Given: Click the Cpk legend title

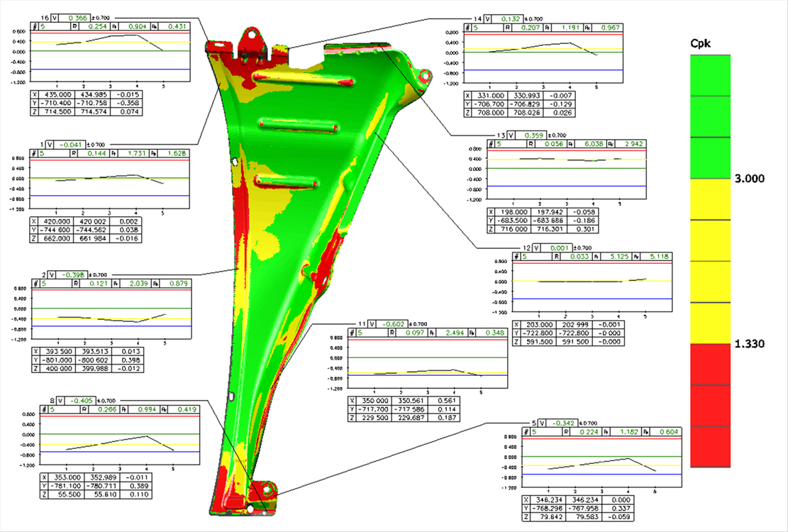Looking at the screenshot, I should (x=700, y=44).
